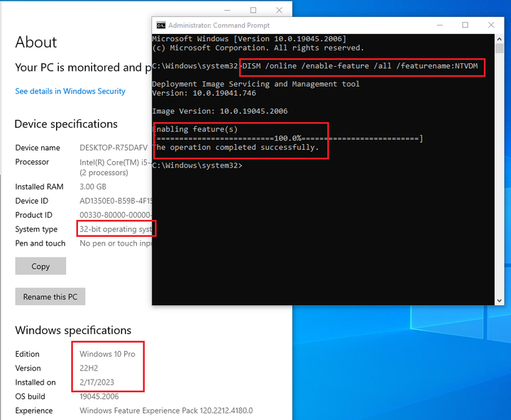511x420 pixels.
Task: Close the Settings About window
Action: (279, 10)
